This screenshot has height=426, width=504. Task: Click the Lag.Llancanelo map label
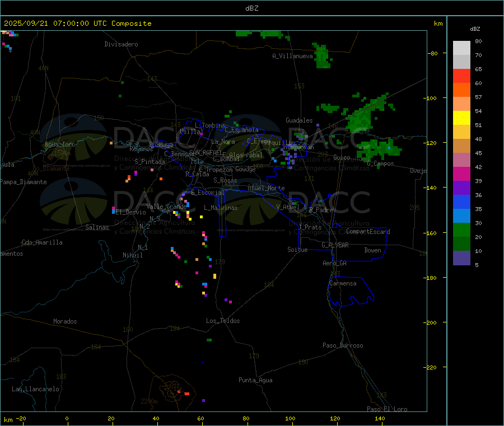36,389
